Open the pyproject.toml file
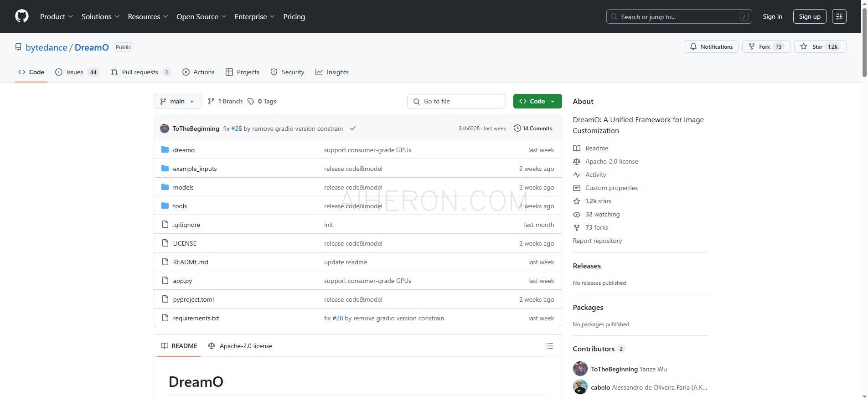Viewport: 868px width, 401px height. tap(193, 299)
